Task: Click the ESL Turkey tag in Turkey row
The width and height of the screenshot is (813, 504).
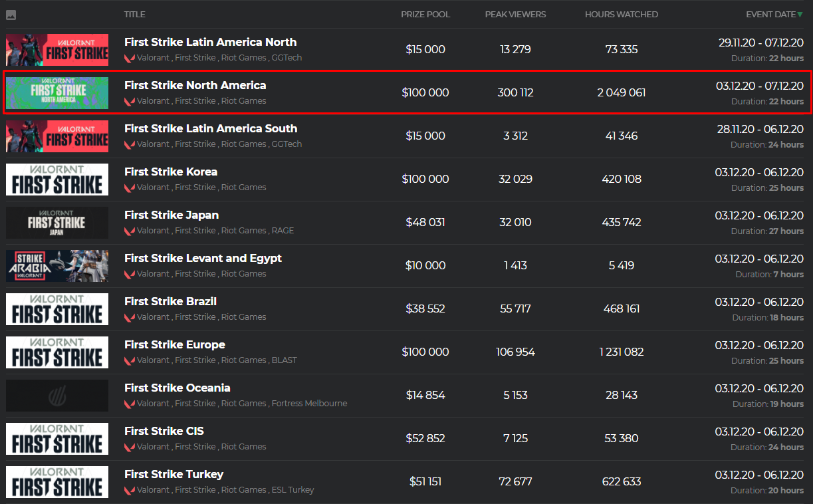Action: click(292, 490)
